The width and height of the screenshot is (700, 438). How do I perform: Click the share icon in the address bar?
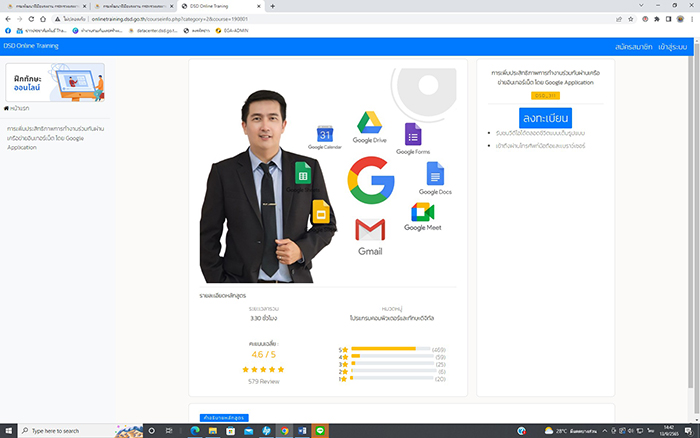point(619,19)
